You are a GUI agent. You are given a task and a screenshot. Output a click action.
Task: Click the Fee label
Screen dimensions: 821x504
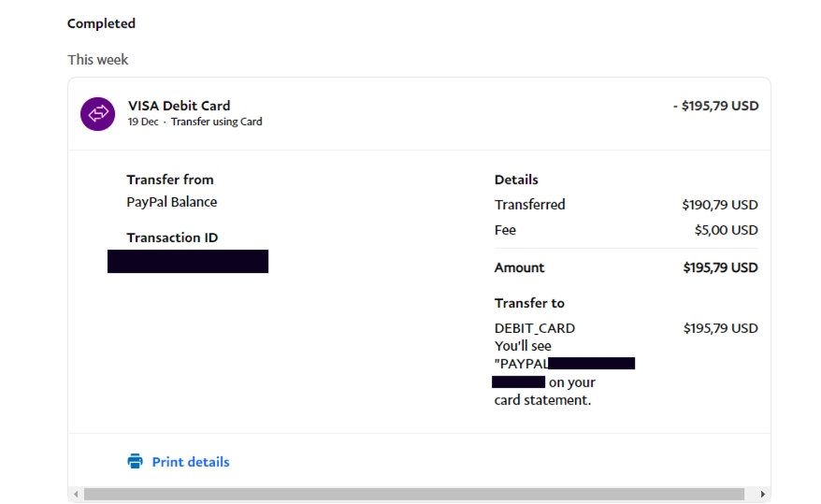(505, 230)
